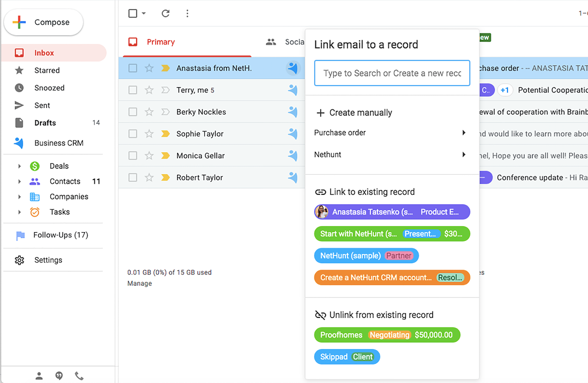Click Create manually option
Screen dimensions: 588x383
pyautogui.click(x=354, y=113)
